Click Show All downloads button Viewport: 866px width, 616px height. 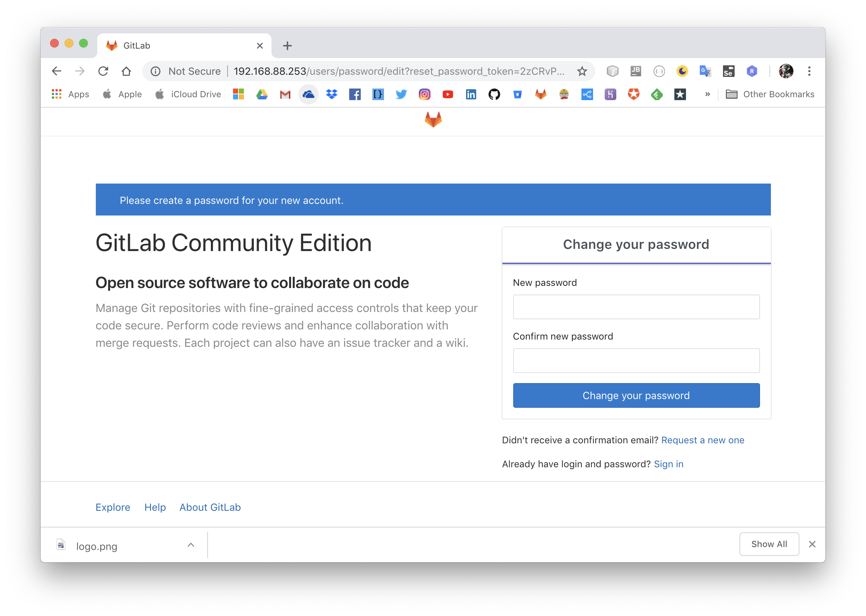[769, 544]
